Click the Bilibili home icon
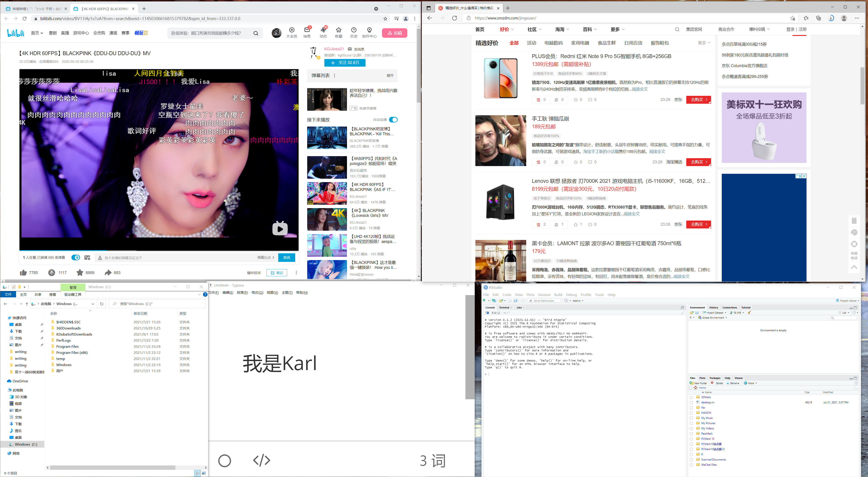868x477 pixels. [16, 33]
